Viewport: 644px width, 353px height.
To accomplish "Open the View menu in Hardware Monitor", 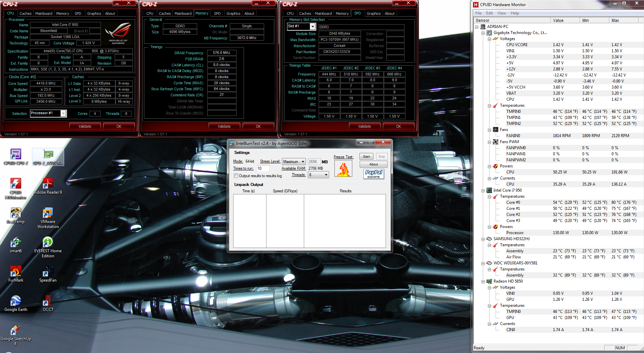I will click(x=502, y=13).
